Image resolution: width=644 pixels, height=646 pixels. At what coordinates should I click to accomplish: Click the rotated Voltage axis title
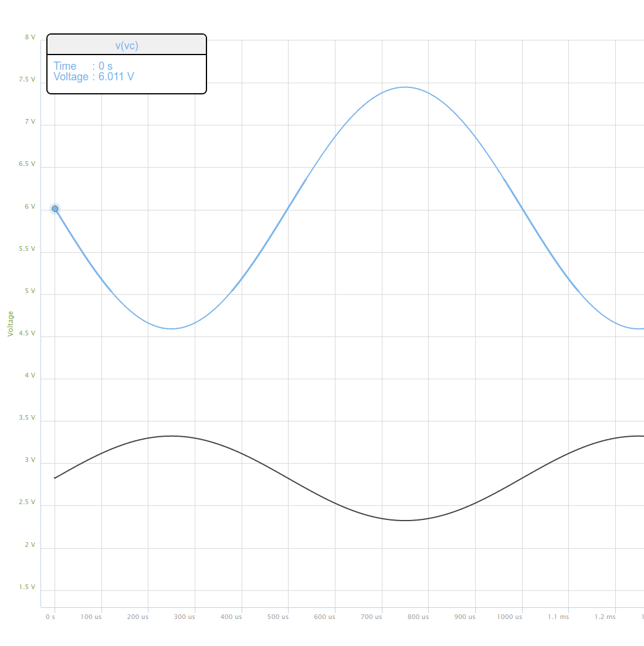coord(11,324)
